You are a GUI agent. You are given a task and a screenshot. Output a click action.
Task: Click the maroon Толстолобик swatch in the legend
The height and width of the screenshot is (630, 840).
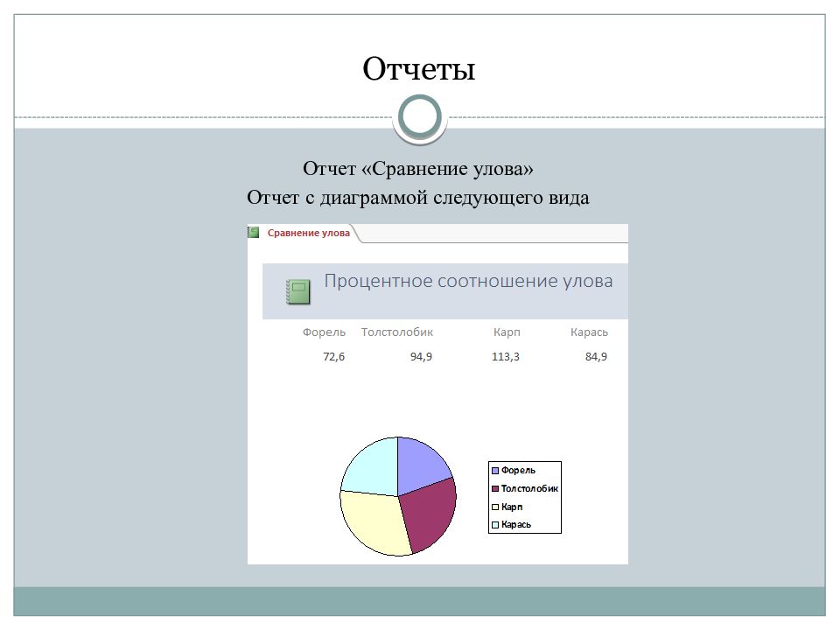coord(495,488)
